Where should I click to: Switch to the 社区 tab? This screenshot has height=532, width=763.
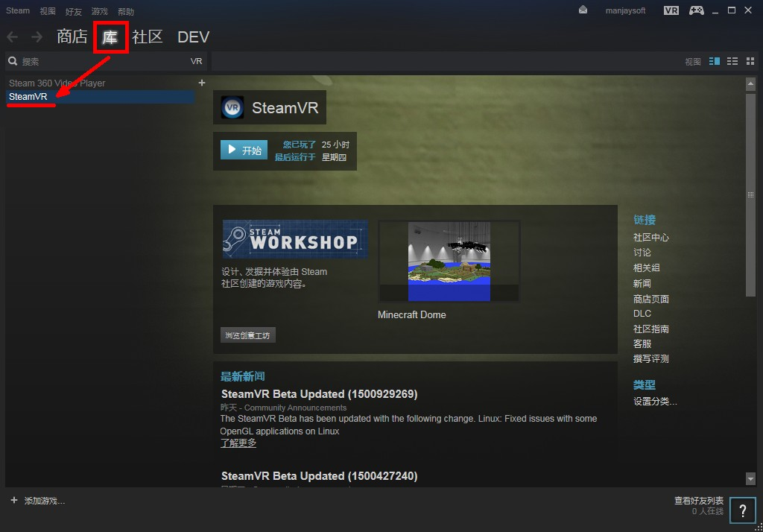[x=147, y=37]
